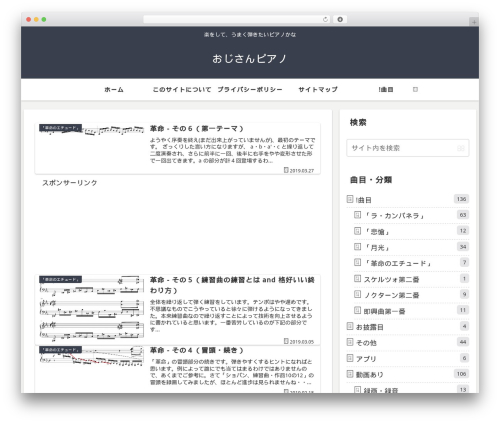Click browser reload icon in address bar
Image resolution: width=500 pixels, height=423 pixels.
(x=325, y=19)
